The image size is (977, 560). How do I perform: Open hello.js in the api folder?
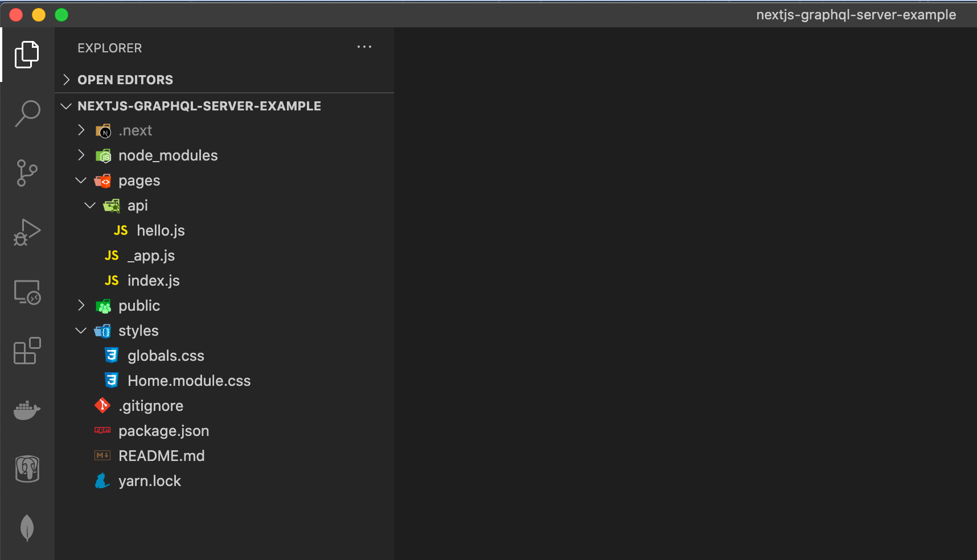[x=161, y=230]
